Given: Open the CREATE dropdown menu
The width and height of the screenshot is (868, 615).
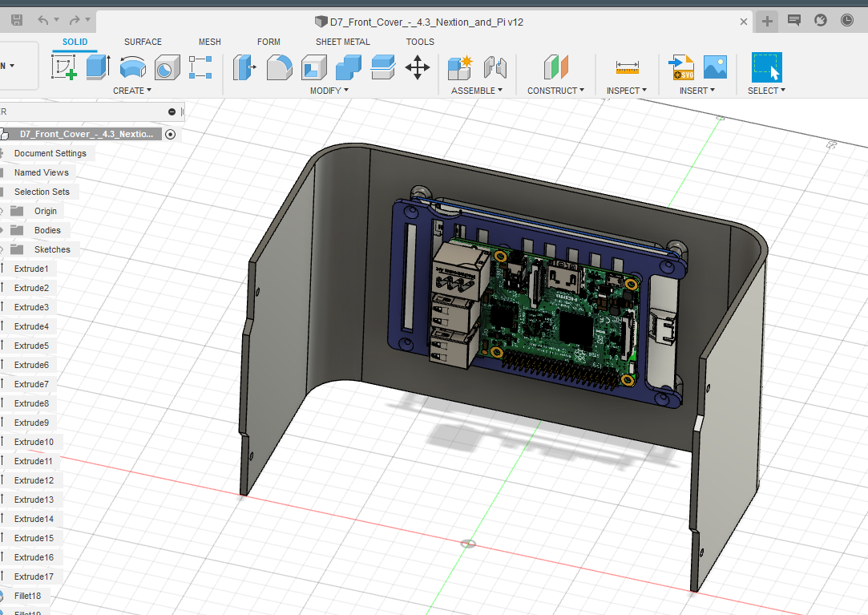Looking at the screenshot, I should [x=132, y=91].
